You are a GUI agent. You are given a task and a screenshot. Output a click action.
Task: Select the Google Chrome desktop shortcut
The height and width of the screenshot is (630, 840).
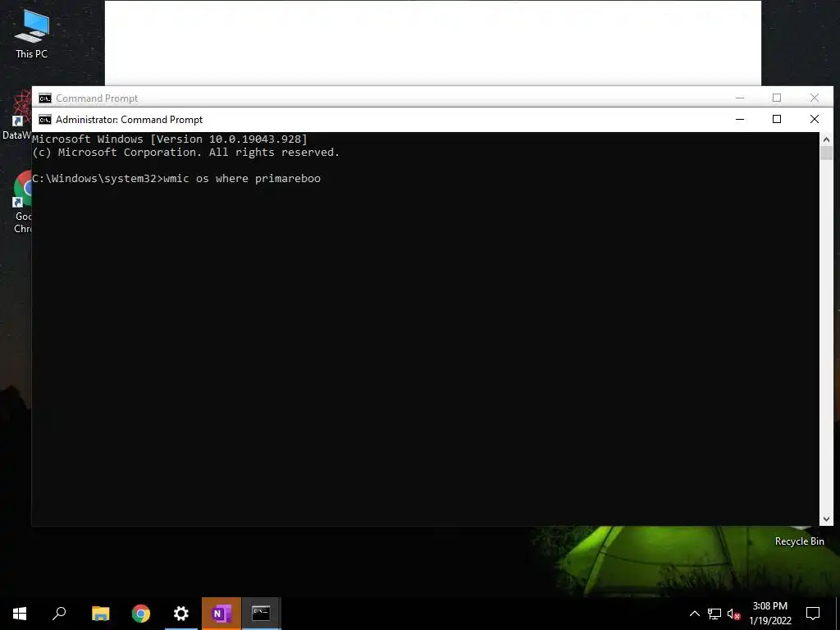point(21,202)
